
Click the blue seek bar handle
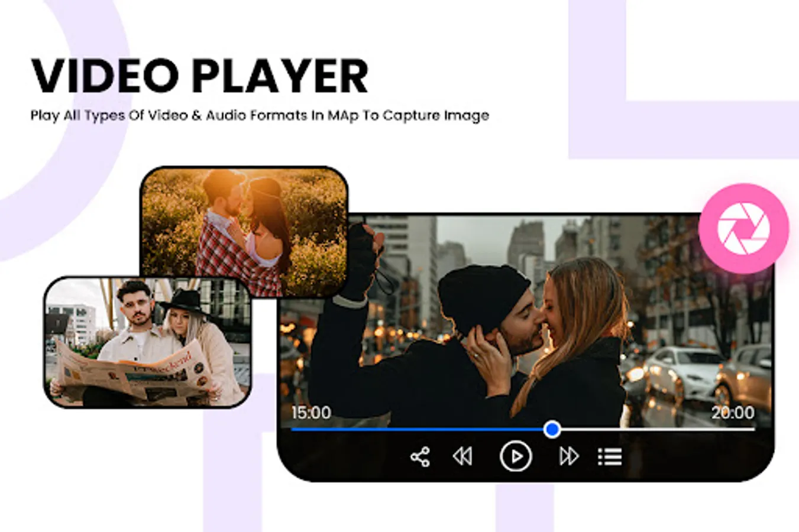point(552,429)
